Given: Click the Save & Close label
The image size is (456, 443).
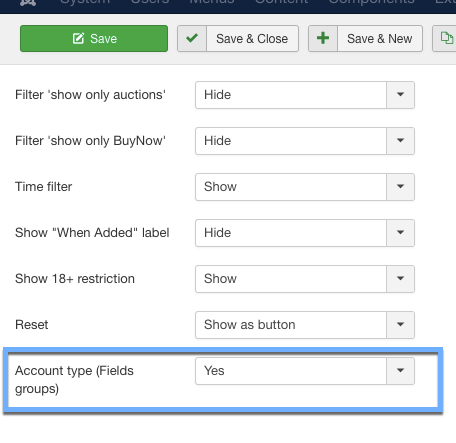Looking at the screenshot, I should (x=252, y=39).
